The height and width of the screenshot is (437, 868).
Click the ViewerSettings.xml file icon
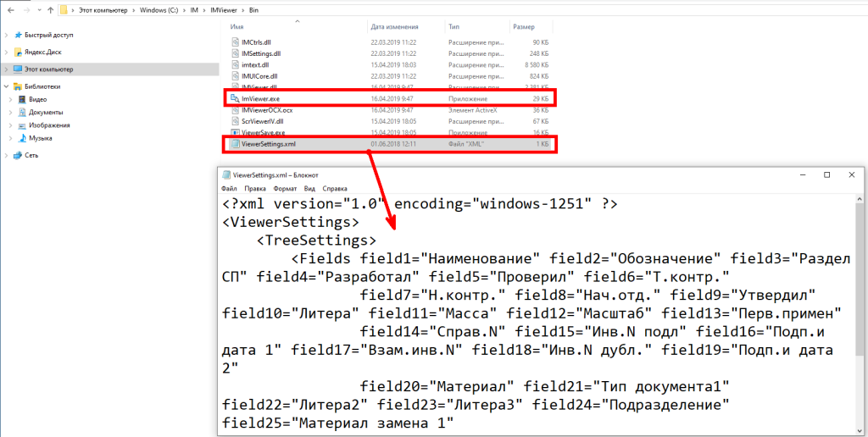point(235,144)
